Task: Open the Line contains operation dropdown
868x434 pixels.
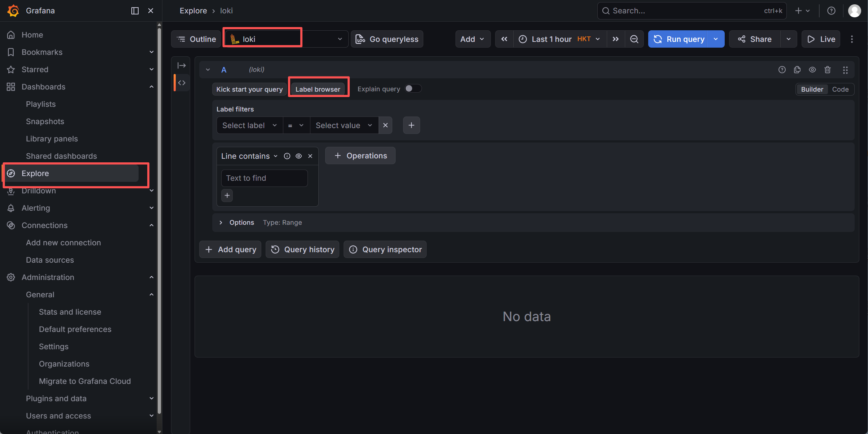Action: coord(249,156)
